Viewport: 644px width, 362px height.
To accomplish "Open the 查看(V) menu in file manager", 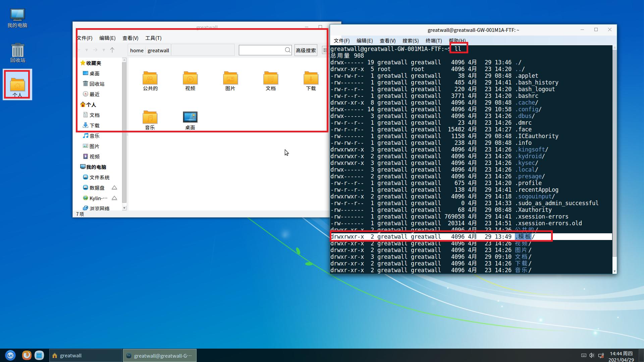I will coord(130,38).
